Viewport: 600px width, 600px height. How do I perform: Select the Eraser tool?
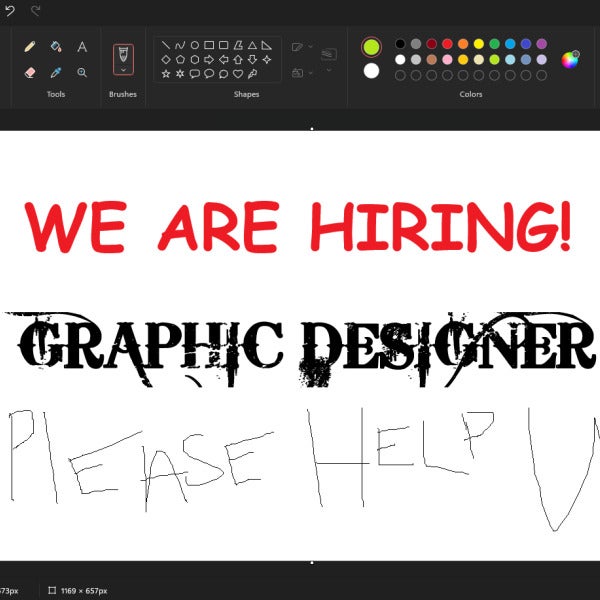coord(30,72)
